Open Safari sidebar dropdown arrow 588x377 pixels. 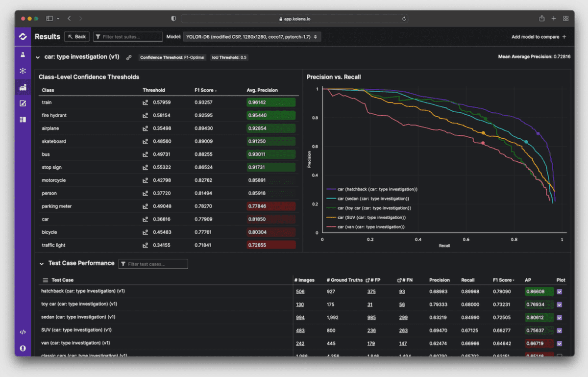(x=58, y=19)
